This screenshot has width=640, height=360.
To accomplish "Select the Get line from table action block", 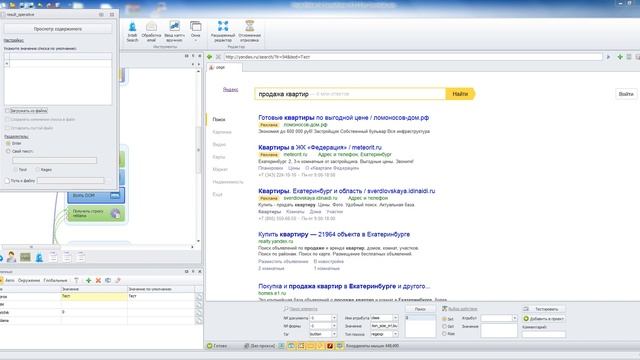I will coord(96,213).
